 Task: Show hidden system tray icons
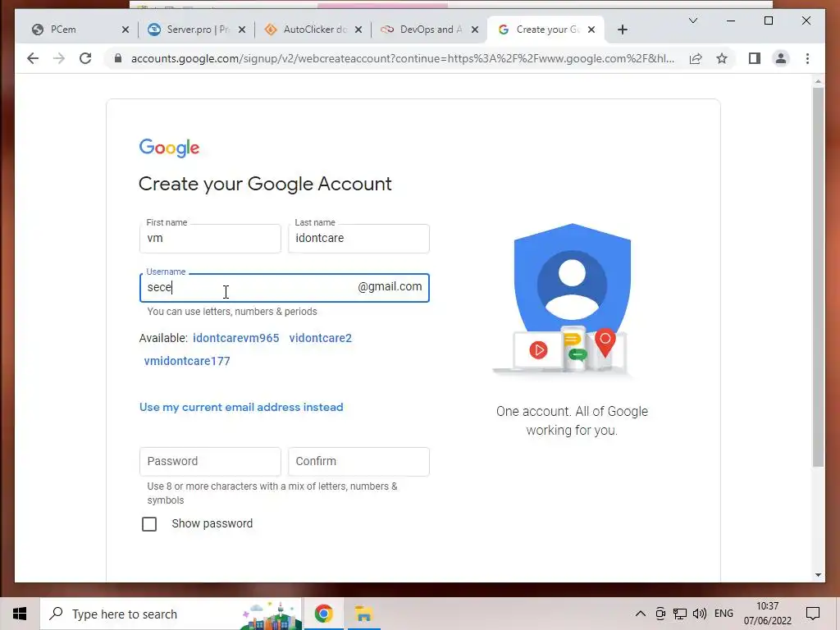click(x=640, y=614)
